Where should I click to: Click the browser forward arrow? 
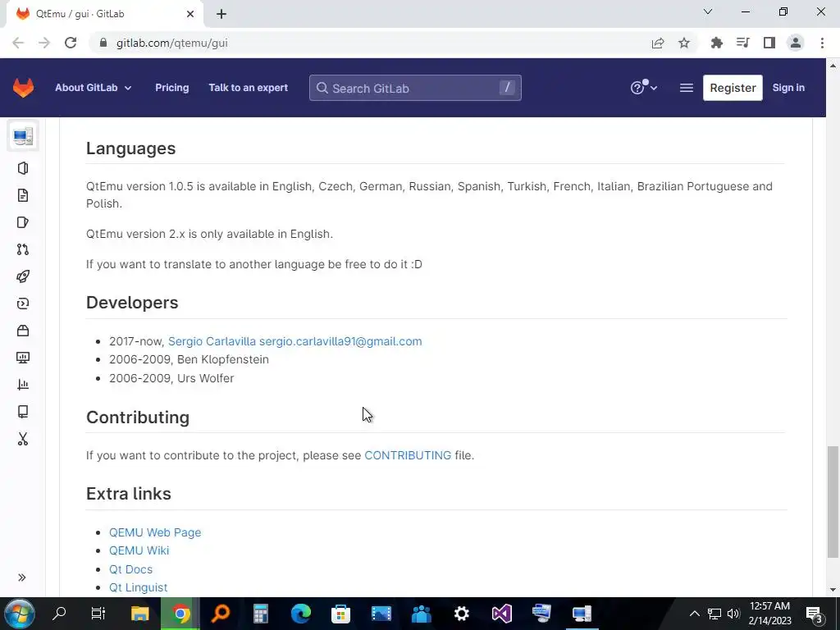pyautogui.click(x=44, y=43)
